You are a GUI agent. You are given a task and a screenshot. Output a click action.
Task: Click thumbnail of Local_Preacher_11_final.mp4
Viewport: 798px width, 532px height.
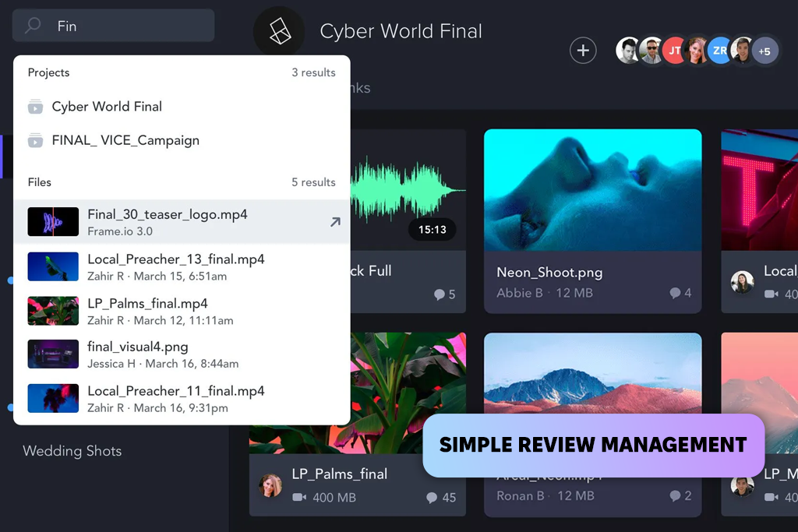[53, 398]
